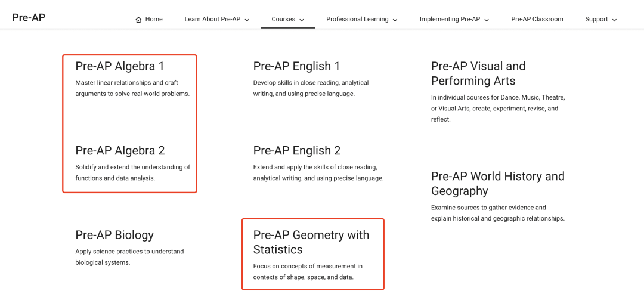This screenshot has height=294, width=644.
Task: Open the Pre-AP English 2 course
Action: pyautogui.click(x=297, y=151)
